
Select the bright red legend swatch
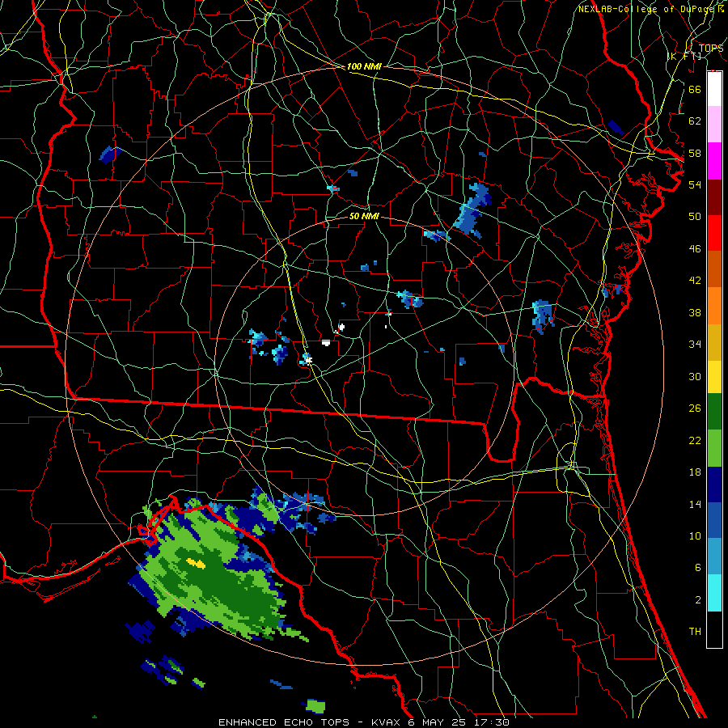(x=714, y=233)
